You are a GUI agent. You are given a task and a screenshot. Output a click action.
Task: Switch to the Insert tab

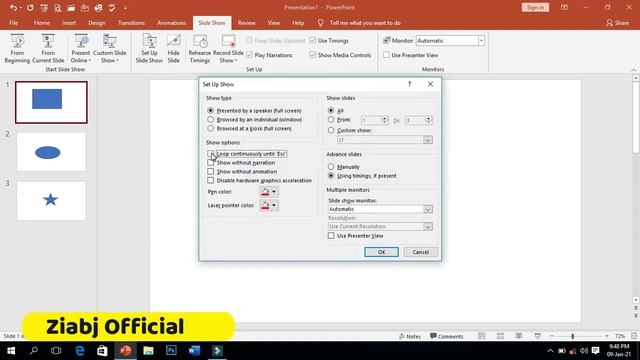pos(69,23)
